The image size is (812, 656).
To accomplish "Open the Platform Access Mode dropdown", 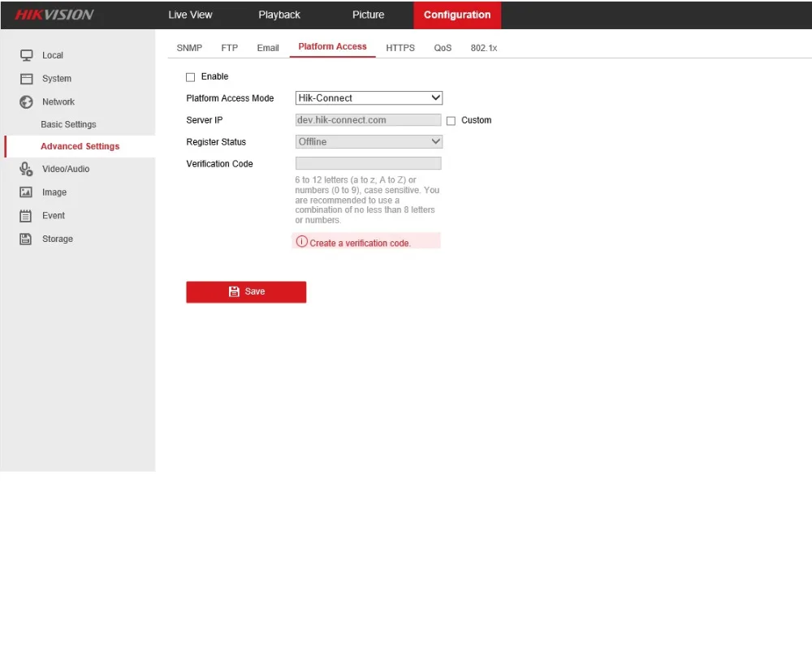I will (369, 98).
